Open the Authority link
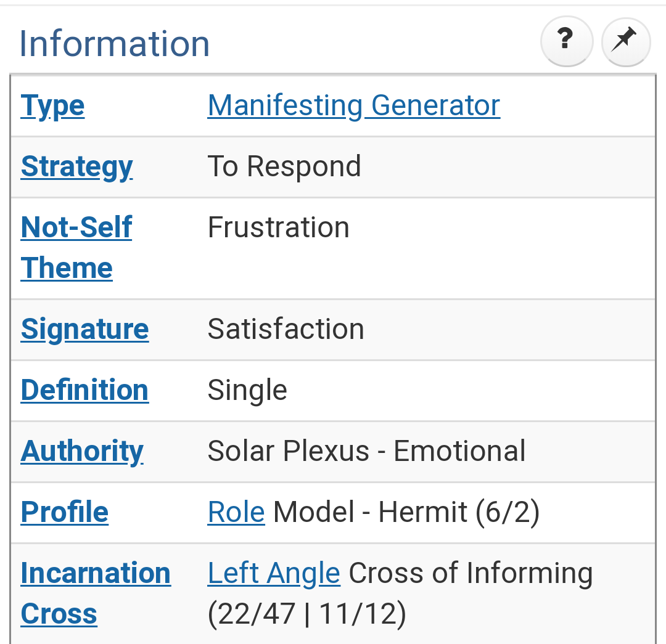The image size is (666, 644). [x=83, y=451]
